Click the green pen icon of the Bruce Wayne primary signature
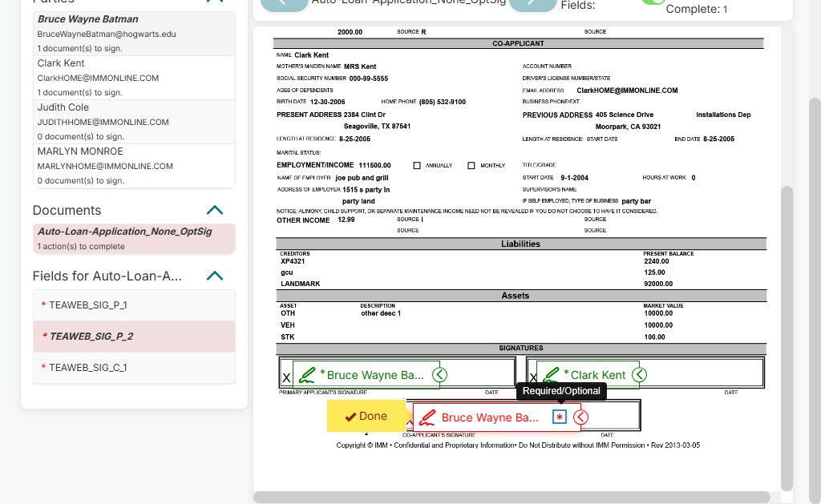 coord(307,375)
